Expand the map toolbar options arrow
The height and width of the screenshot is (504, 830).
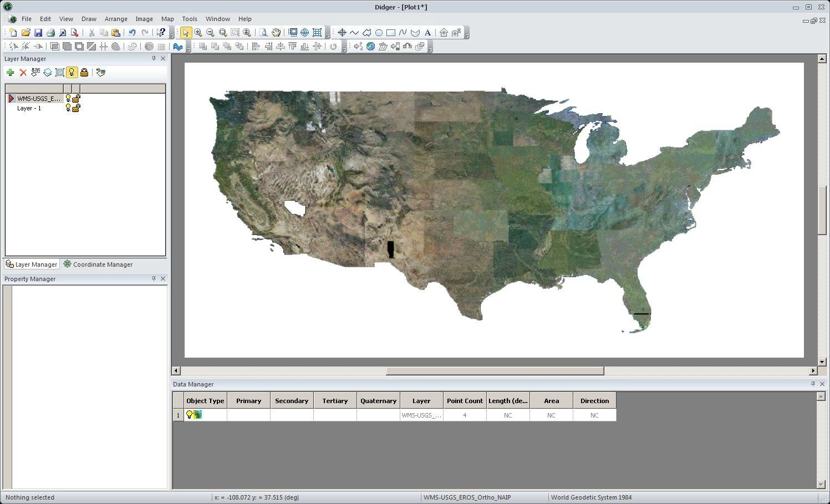430,47
